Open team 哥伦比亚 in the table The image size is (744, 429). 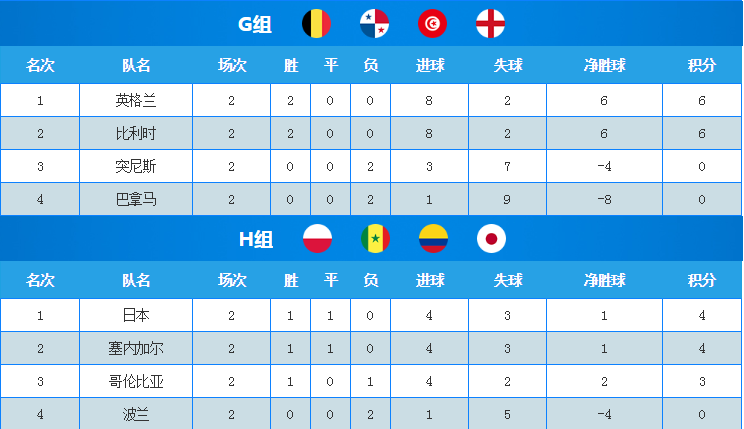point(136,381)
